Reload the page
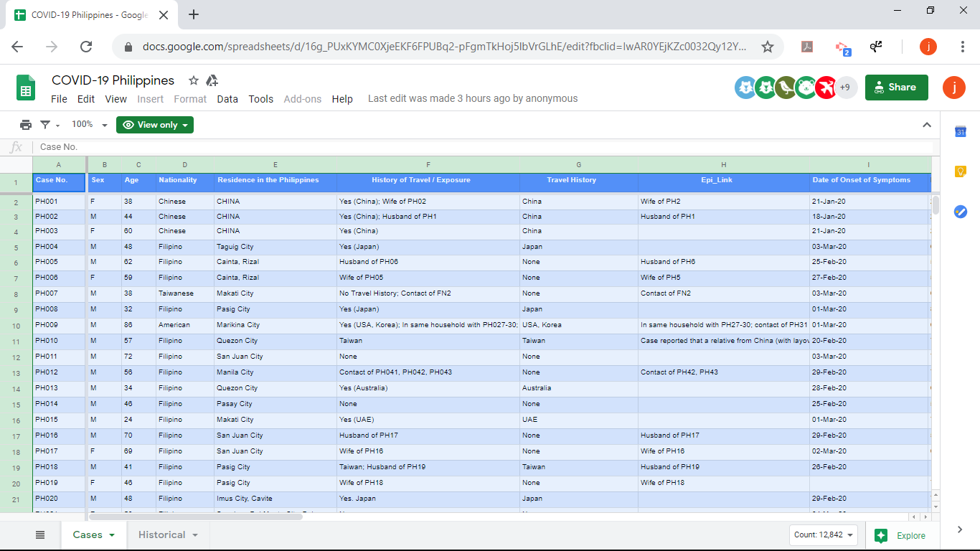Screen dimensions: 980x551 (86, 47)
